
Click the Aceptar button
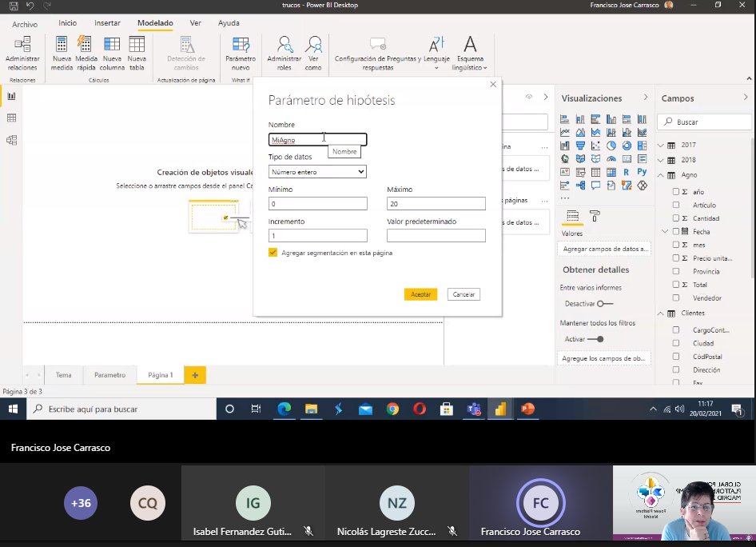click(x=421, y=294)
